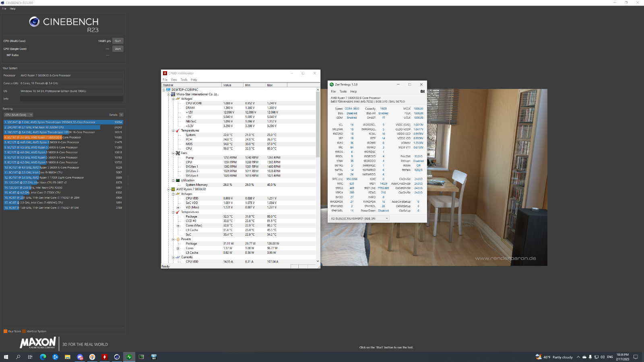The height and width of the screenshot is (362, 644).
Task: Open Cinebench Help menu
Action: tap(12, 8)
